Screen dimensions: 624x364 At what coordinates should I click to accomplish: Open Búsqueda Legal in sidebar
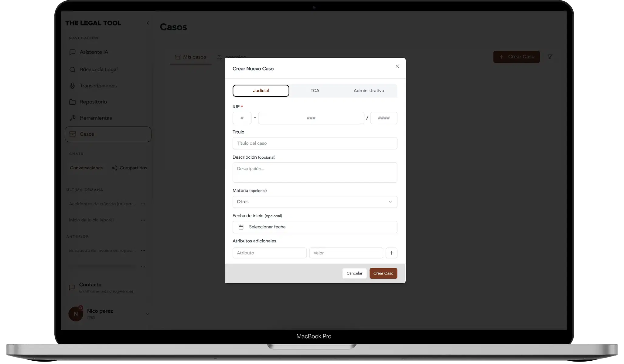[108, 69]
